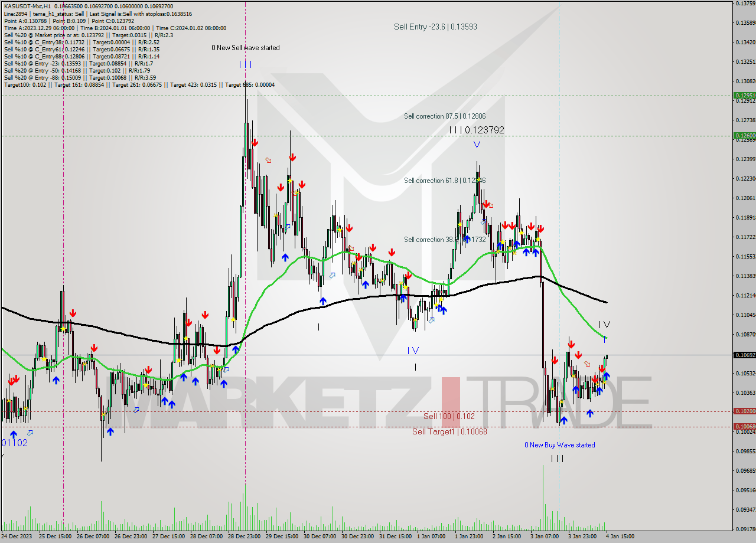
Task: Click the 'Sell %10 @ C_Entry38: 0.11732' line
Action: pyautogui.click(x=82, y=41)
